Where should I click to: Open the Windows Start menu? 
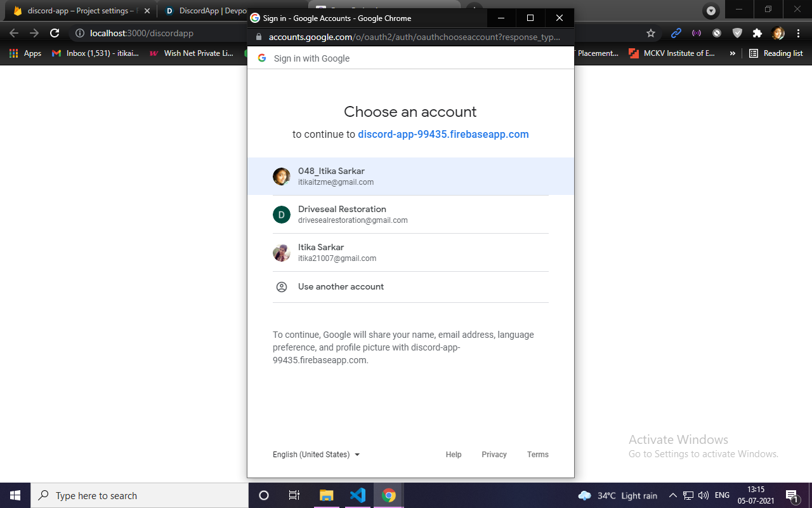click(x=15, y=495)
